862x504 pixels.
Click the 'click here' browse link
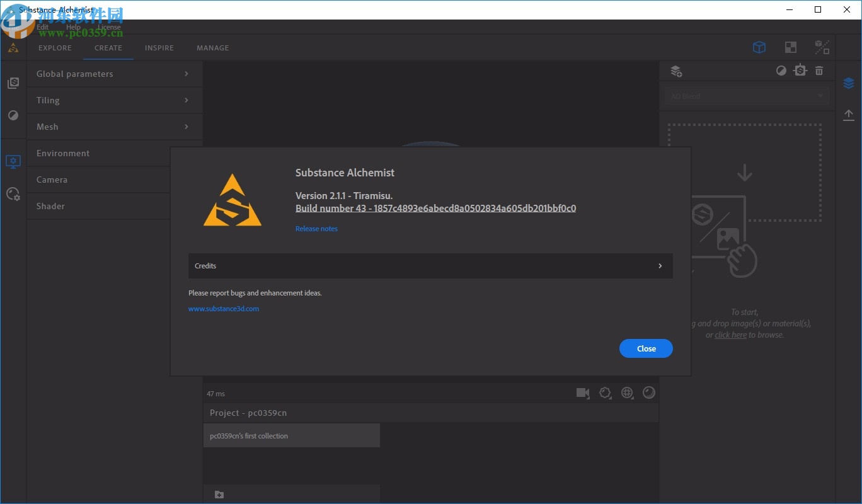pyautogui.click(x=731, y=335)
